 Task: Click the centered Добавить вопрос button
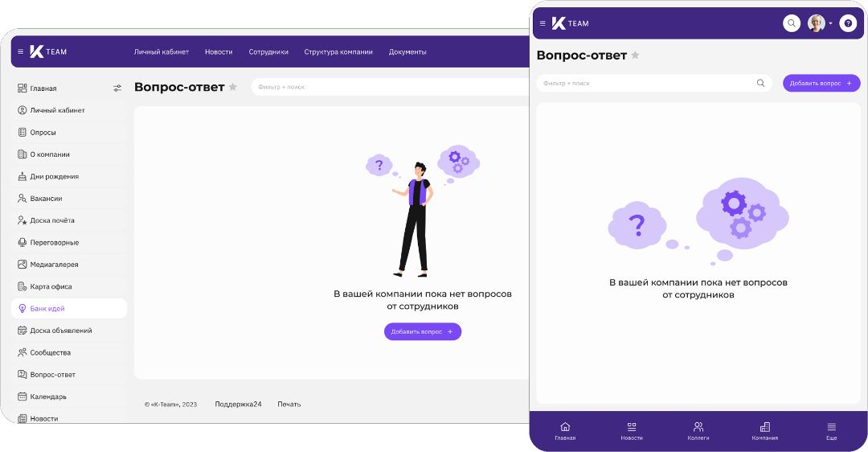pyautogui.click(x=423, y=331)
